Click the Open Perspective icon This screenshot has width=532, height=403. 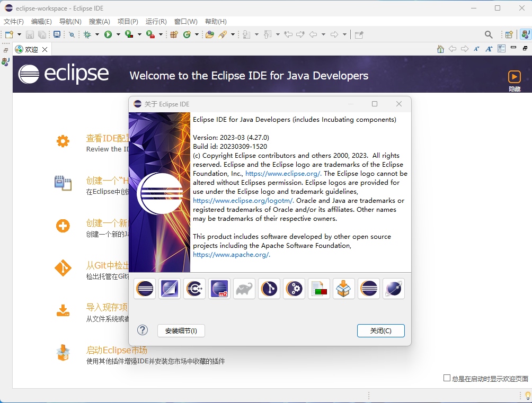click(509, 34)
